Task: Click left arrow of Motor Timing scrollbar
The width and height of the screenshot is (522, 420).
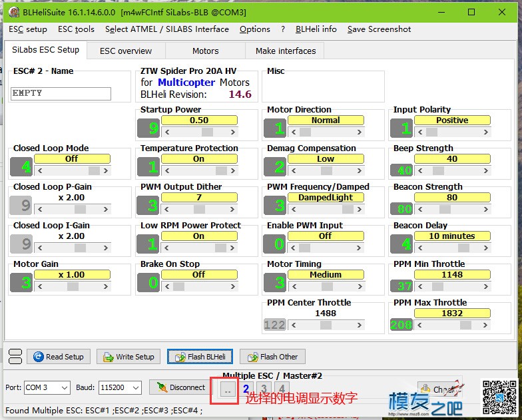Action: coord(294,286)
